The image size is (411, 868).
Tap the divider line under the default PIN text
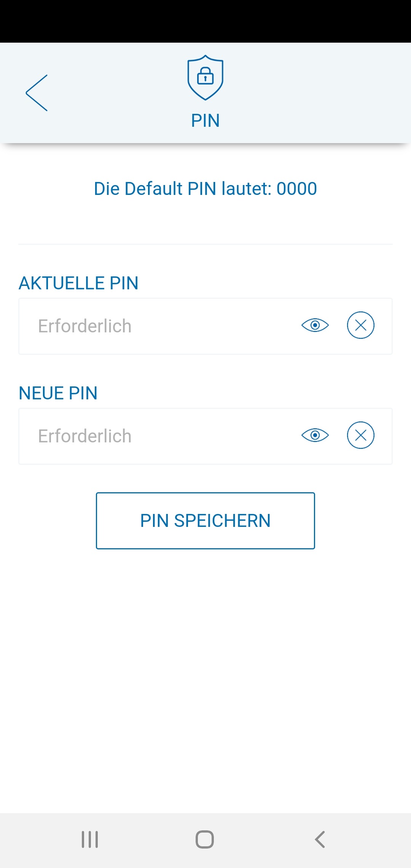205,244
